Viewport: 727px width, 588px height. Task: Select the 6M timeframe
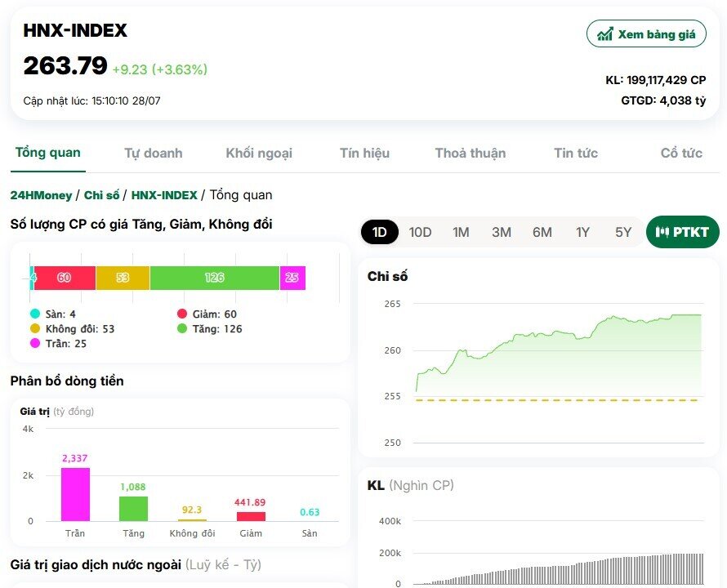[x=542, y=232]
